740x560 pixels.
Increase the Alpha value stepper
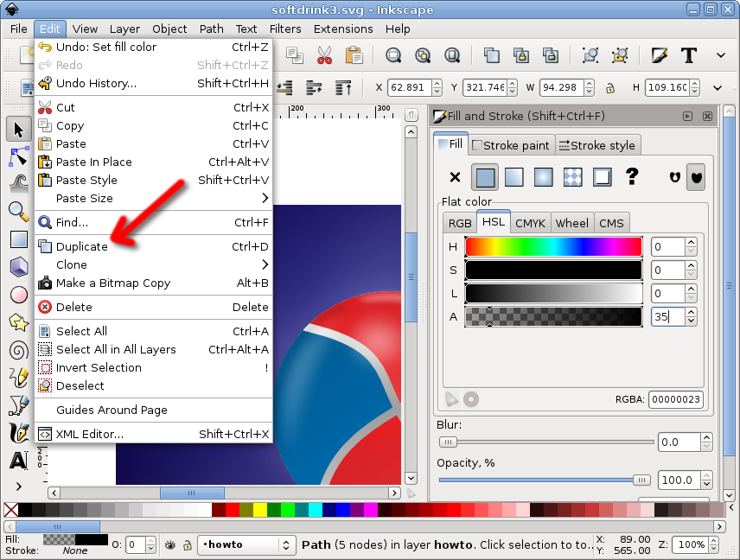pyautogui.click(x=692, y=312)
